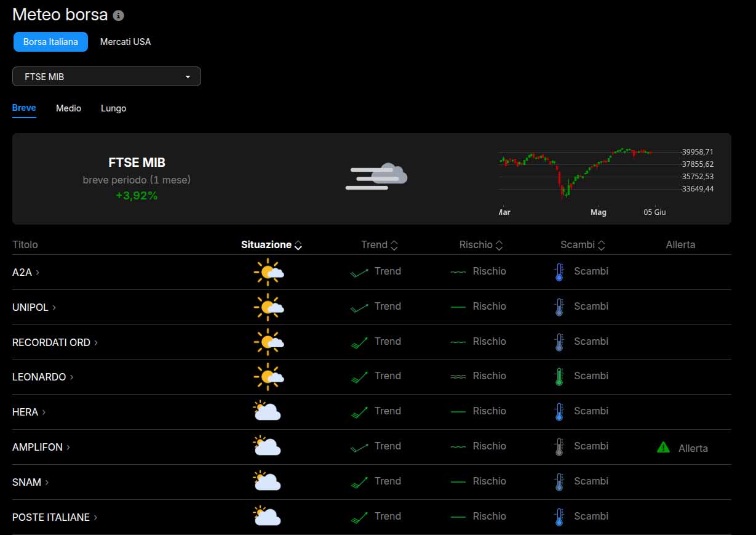Click the grey thermometer icon for AMPLIFON

click(559, 447)
